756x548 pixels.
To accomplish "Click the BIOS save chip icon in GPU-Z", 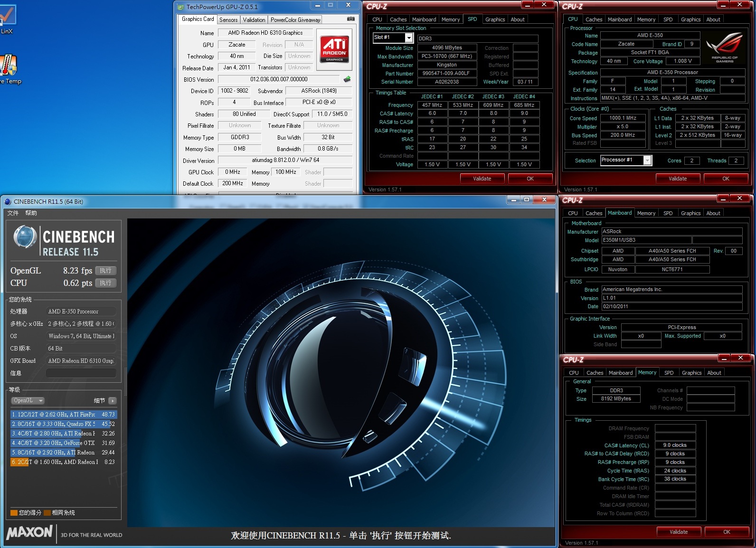I will [x=347, y=79].
